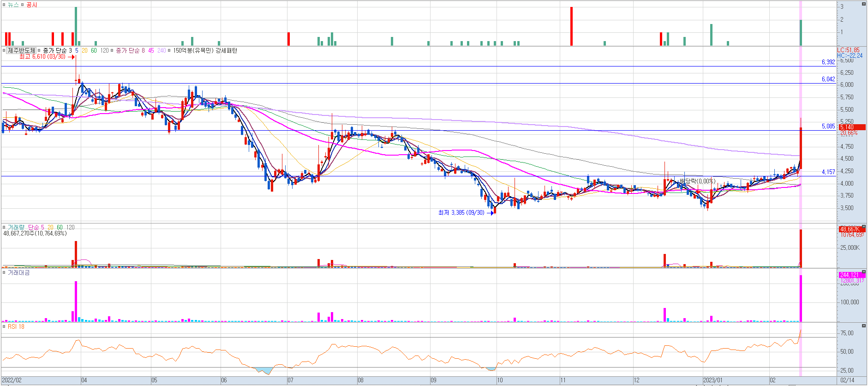Select the 5,085 horizontal line label

(x=828, y=126)
